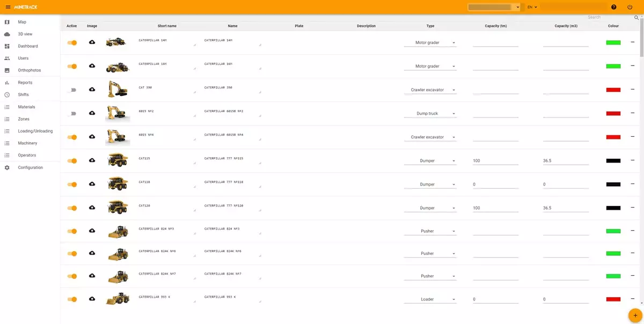Screen dimensions: 644x324
Task: Upload image for CATERPILLAR 824K Nº6 row
Action: click(92, 253)
